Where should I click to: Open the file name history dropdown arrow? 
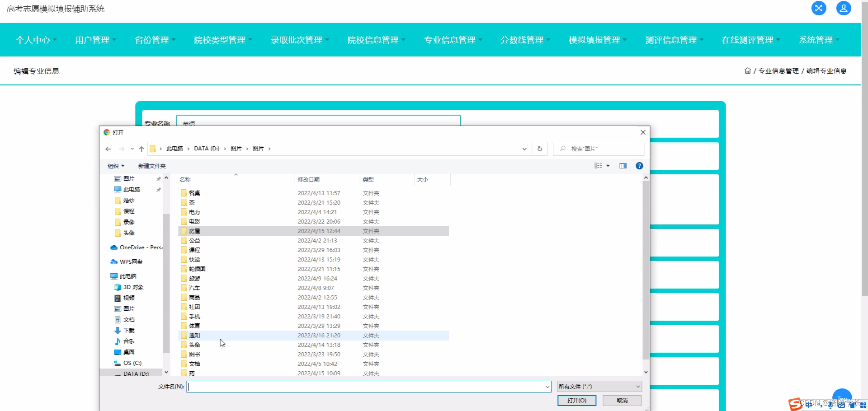point(547,387)
